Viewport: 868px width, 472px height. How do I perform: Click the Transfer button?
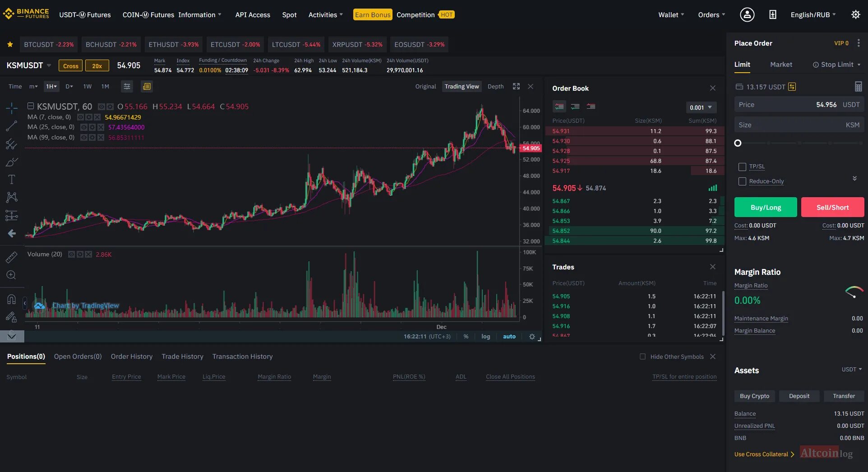844,396
